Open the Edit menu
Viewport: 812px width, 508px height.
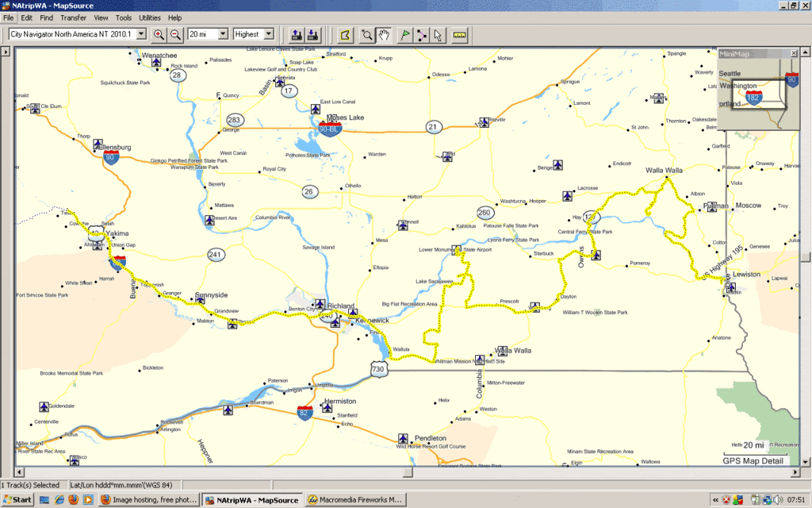(x=26, y=17)
